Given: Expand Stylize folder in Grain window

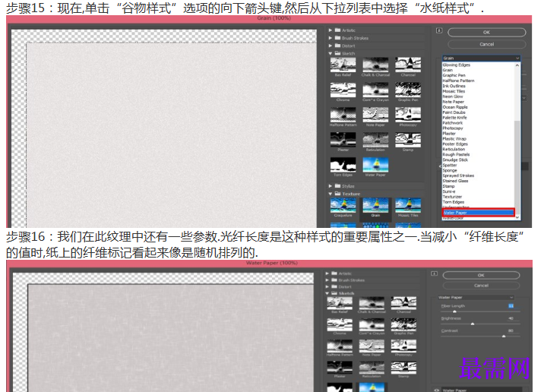Looking at the screenshot, I should (x=331, y=186).
